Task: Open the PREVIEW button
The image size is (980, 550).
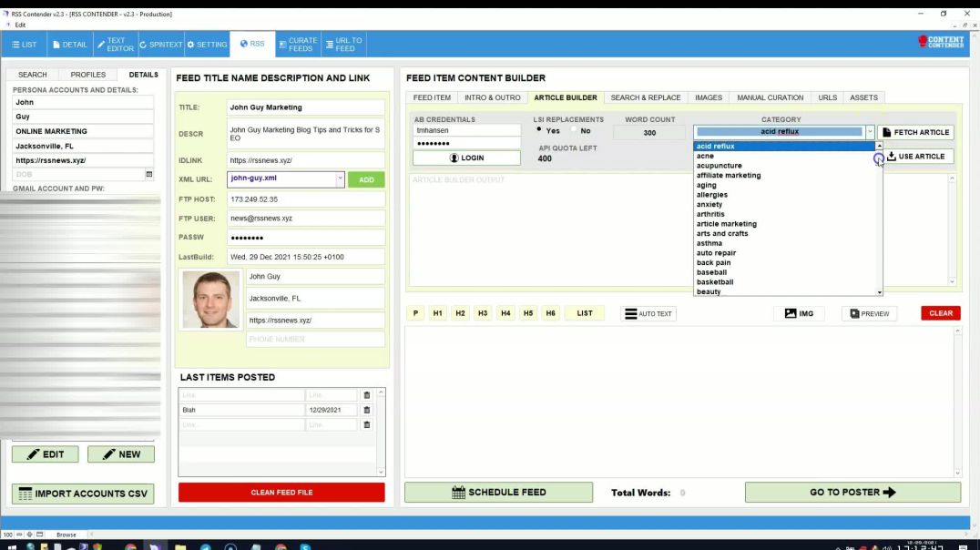Action: tap(870, 314)
